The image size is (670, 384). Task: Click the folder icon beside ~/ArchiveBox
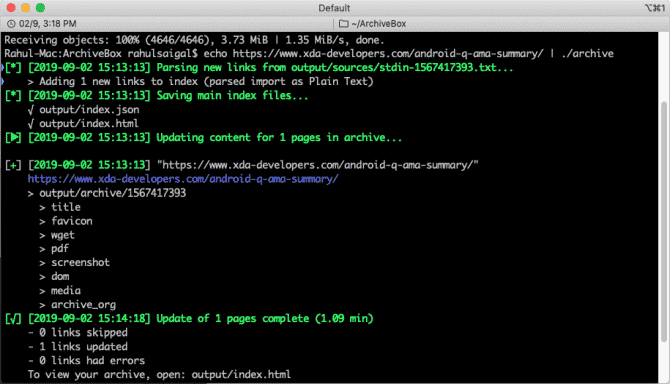click(x=344, y=24)
